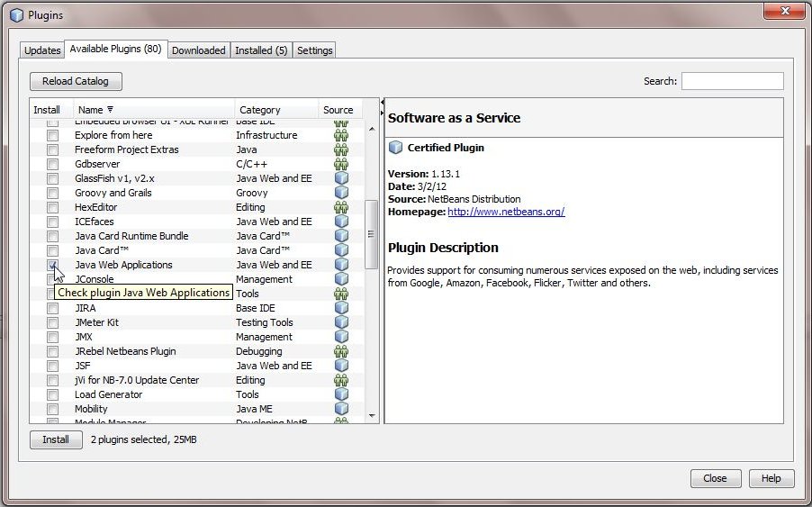Select the JMX plugin row name
812x507 pixels.
(x=84, y=337)
